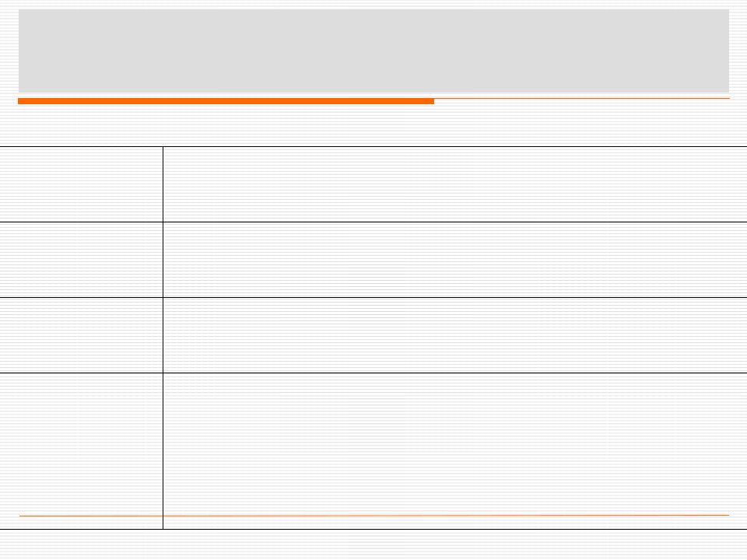The height and width of the screenshot is (560, 747).
Task: Select the table's bottom border line
Action: pos(373,529)
